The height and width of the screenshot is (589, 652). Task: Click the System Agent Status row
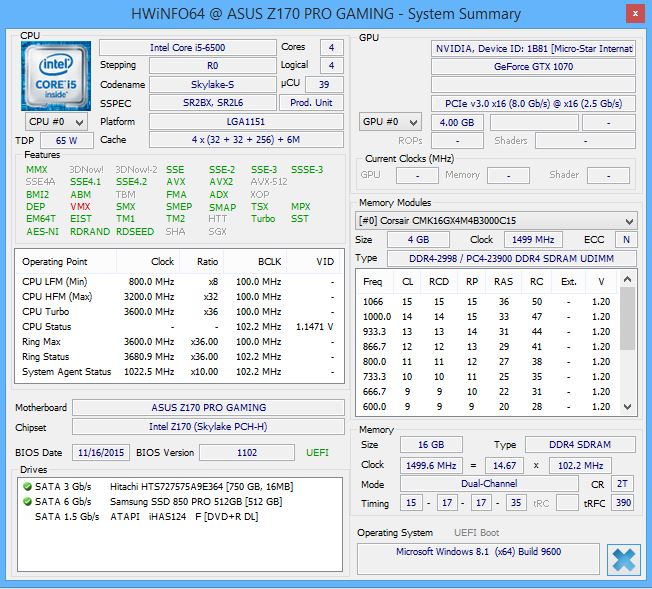click(179, 371)
